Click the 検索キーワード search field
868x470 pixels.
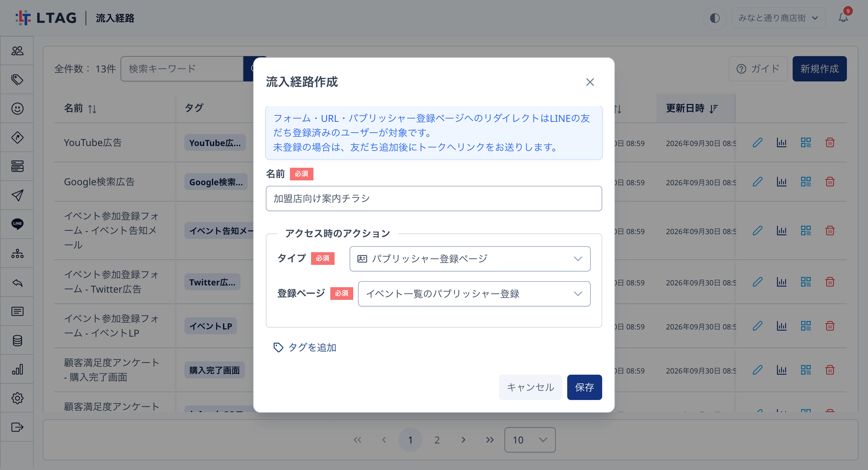[x=182, y=69]
